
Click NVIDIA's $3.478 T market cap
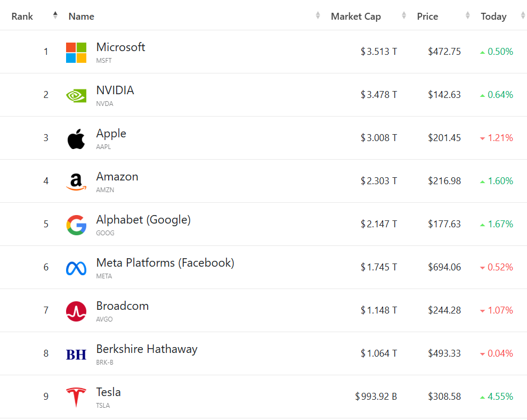(379, 95)
